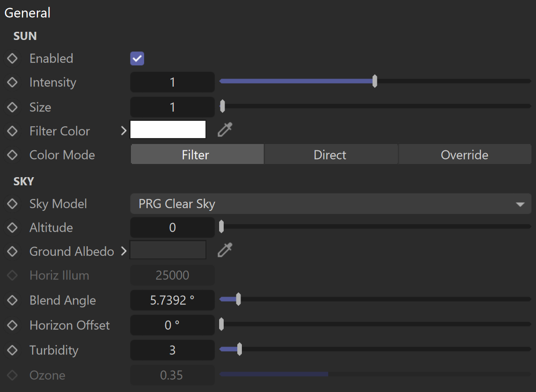Expand the Filter Color options chevron
The height and width of the screenshot is (392, 536).
[124, 131]
